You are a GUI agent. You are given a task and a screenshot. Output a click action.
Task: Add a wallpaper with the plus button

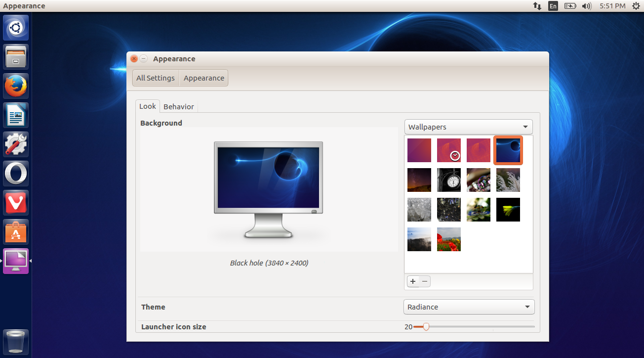(x=413, y=281)
